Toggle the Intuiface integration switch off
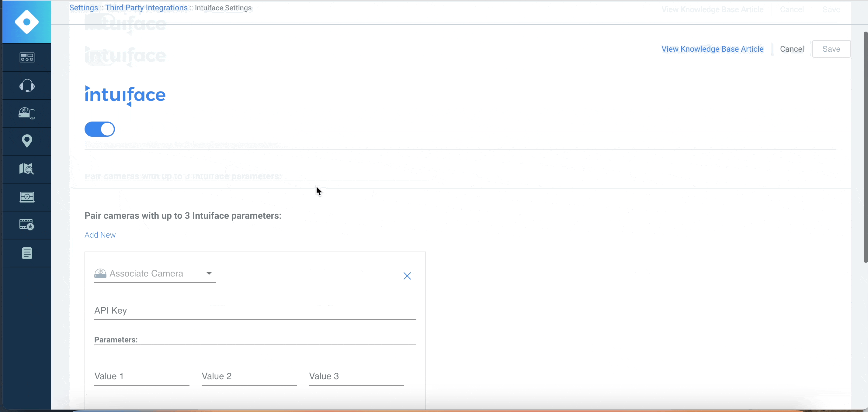The height and width of the screenshot is (412, 868). pyautogui.click(x=100, y=129)
